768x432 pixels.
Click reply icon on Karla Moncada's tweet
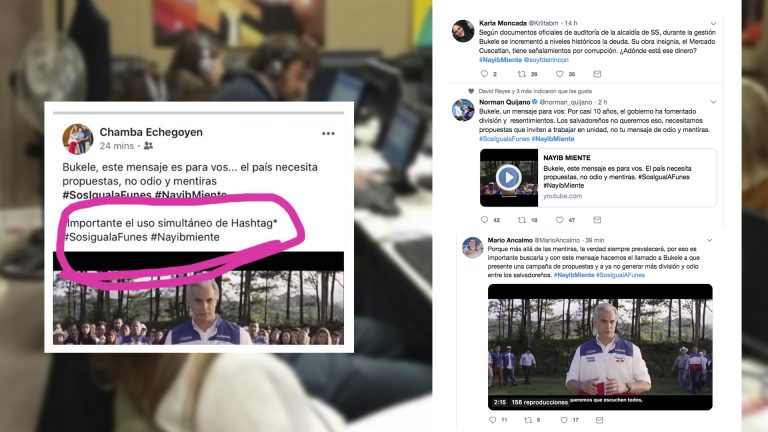pyautogui.click(x=484, y=73)
